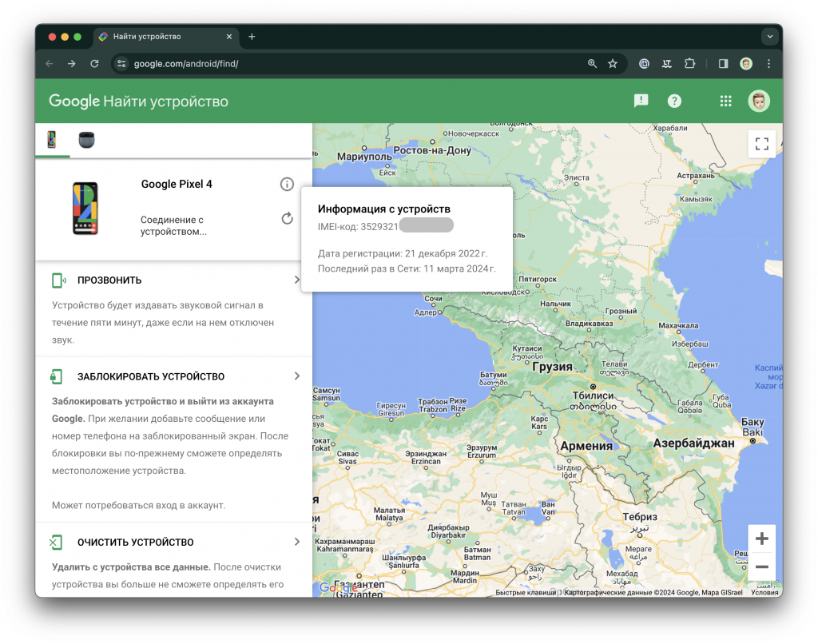Open the browser extensions puzzle icon

click(690, 64)
